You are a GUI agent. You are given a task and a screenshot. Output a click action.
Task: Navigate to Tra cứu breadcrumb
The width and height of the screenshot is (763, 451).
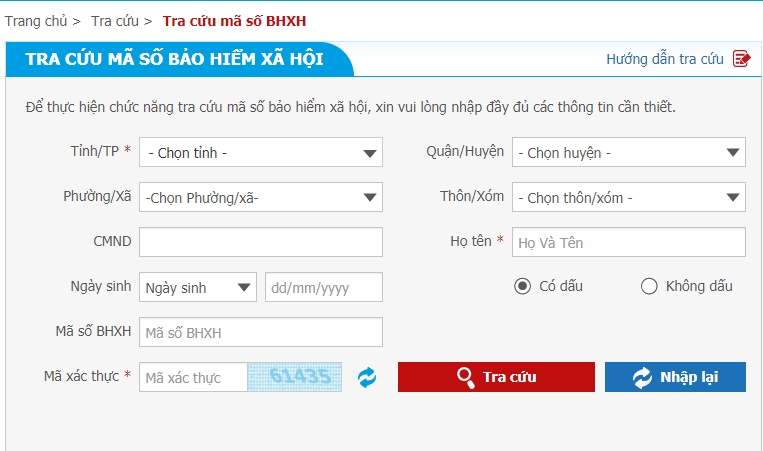tap(114, 20)
